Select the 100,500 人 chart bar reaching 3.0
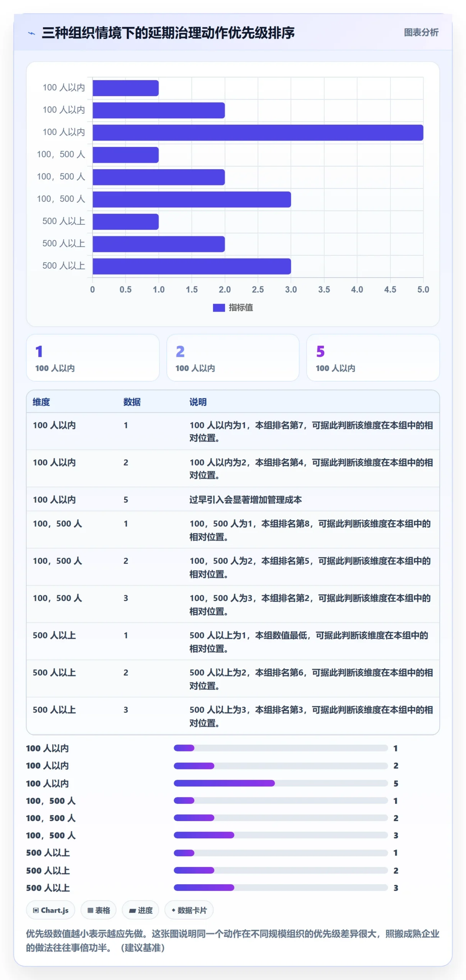This screenshot has width=466, height=980. tap(191, 199)
